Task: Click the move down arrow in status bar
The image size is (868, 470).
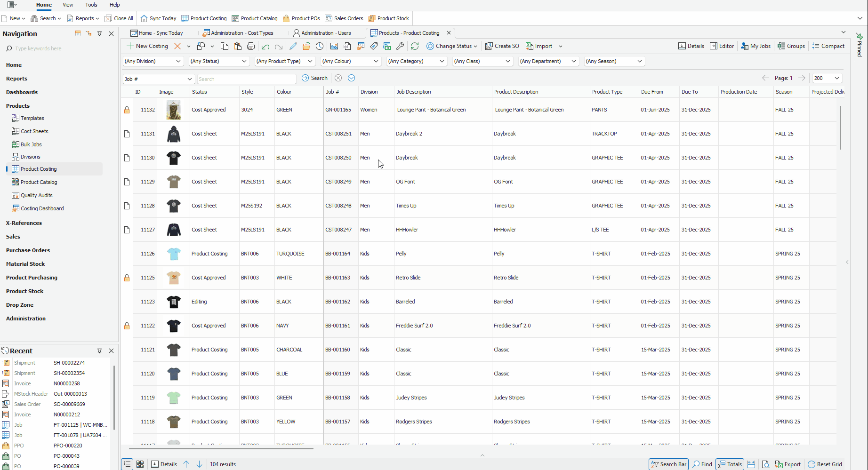Action: 200,464
